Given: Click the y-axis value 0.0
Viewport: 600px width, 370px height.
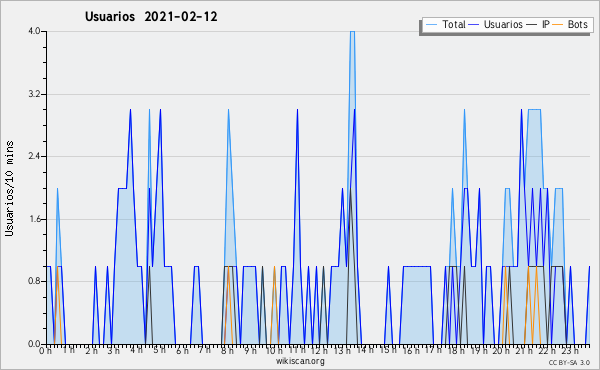Looking at the screenshot, I should [34, 344].
